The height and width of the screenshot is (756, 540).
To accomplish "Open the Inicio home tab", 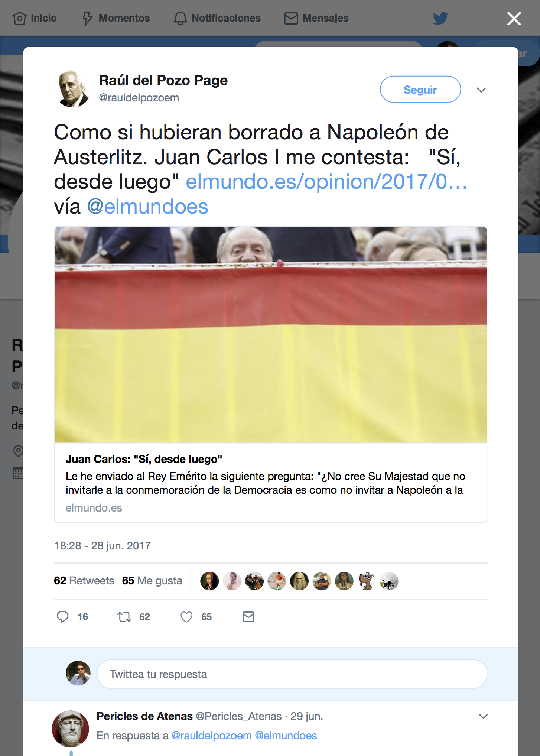I will click(35, 18).
